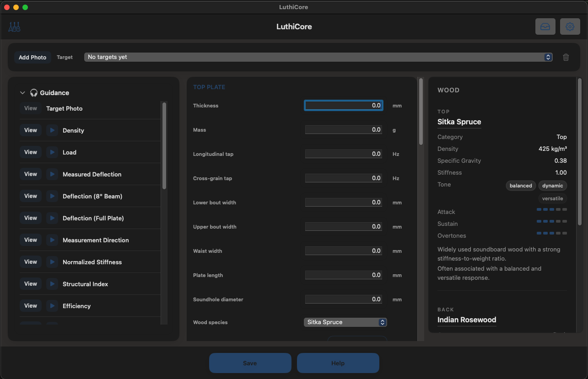
Task: Open the settings gear button
Action: coord(570,27)
